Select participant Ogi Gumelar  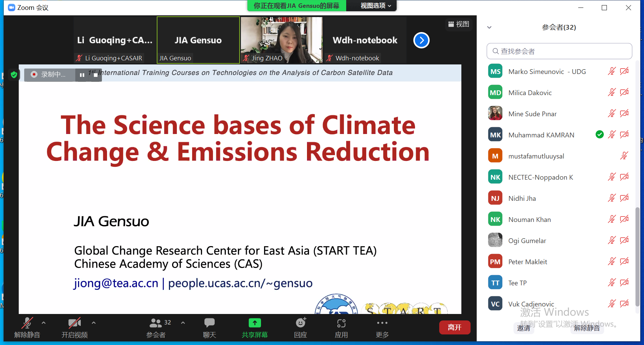(559, 241)
